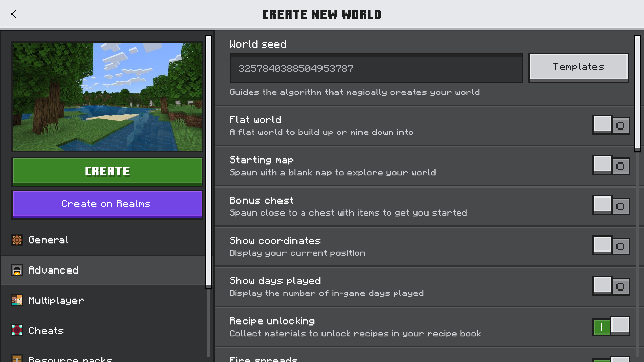644x362 pixels.
Task: Toggle Show coordinates on
Action: [611, 246]
